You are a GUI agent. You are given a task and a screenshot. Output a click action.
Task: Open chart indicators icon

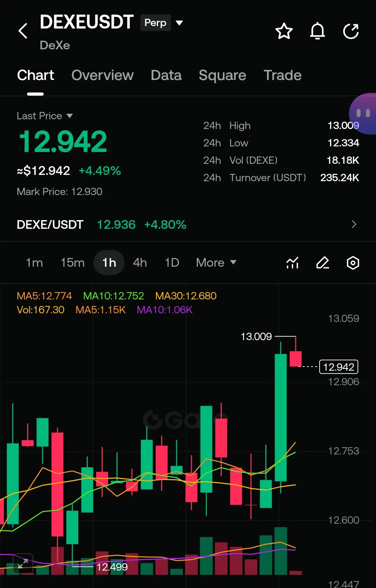[x=292, y=263]
